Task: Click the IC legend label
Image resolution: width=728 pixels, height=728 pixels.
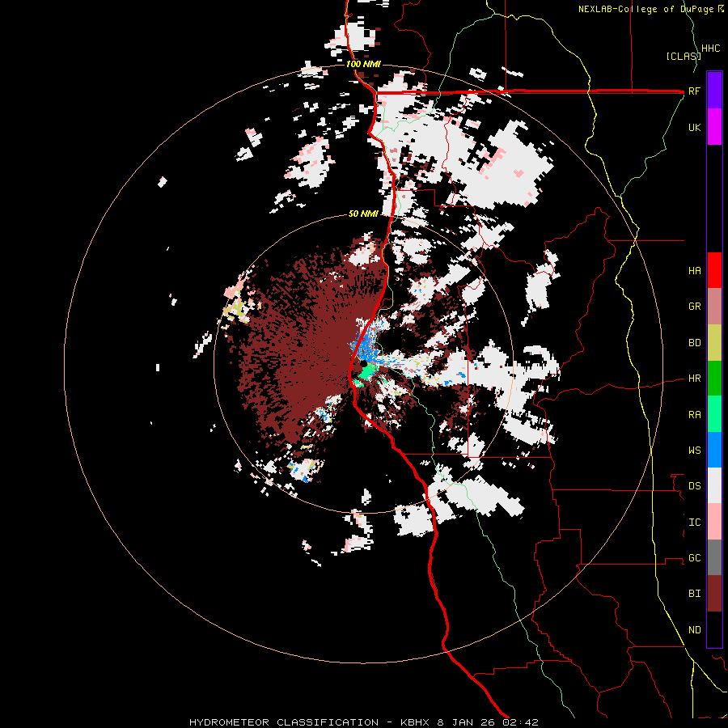Action: pyautogui.click(x=694, y=523)
